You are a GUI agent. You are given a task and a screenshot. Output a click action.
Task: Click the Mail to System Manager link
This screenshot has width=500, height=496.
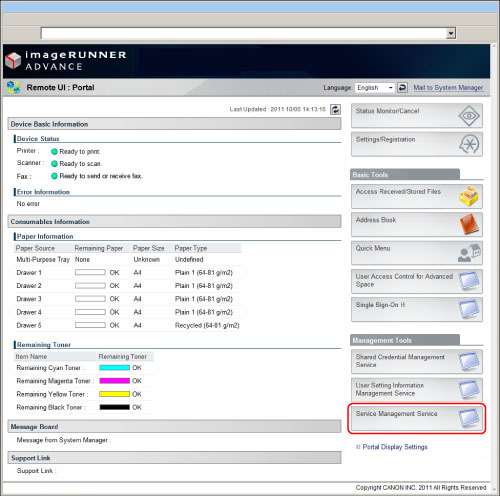tap(448, 88)
